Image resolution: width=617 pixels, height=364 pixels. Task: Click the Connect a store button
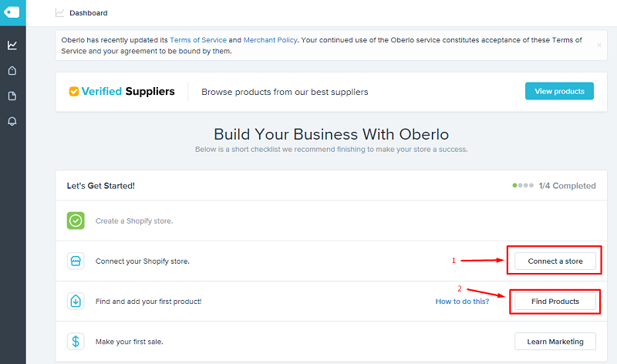pyautogui.click(x=555, y=261)
